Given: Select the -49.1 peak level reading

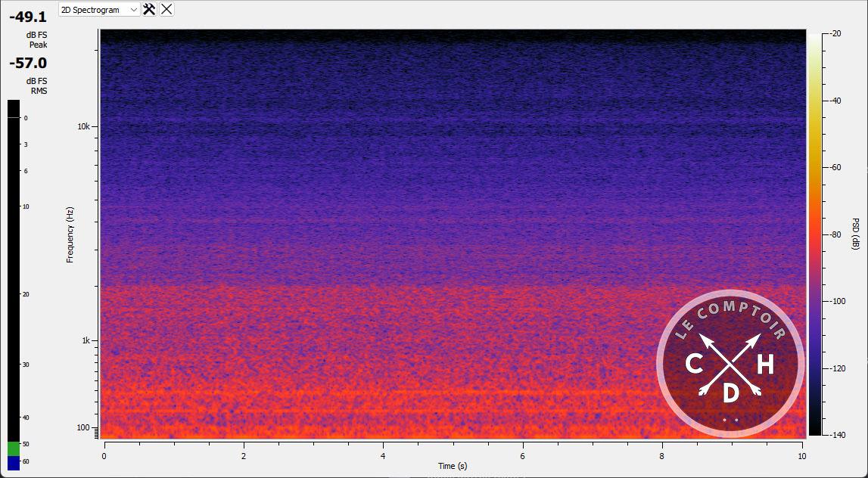Looking at the screenshot, I should (28, 17).
